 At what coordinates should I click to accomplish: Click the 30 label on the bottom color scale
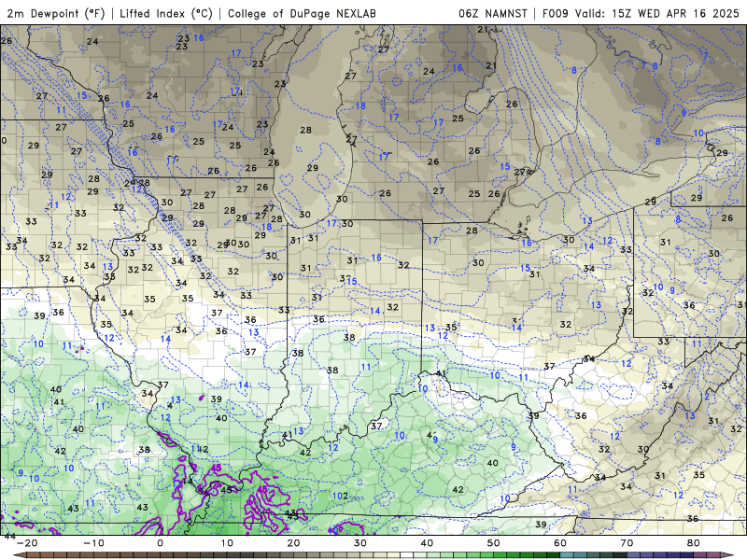360,543
